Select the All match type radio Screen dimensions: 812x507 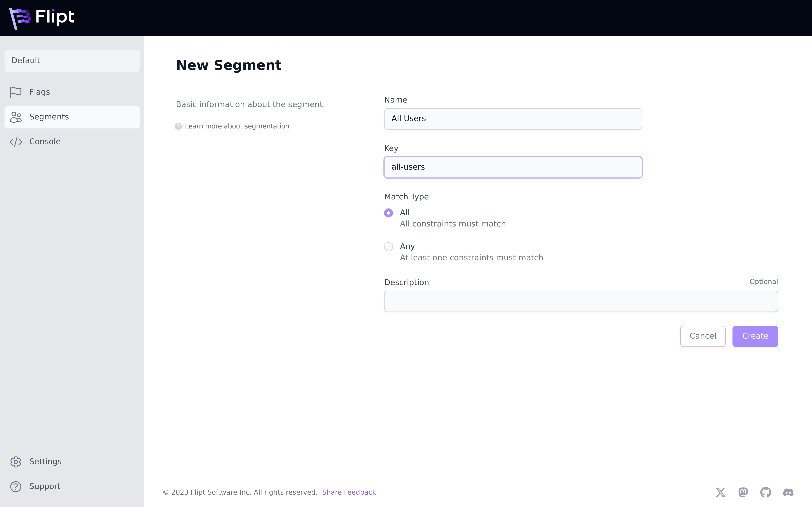tap(389, 213)
